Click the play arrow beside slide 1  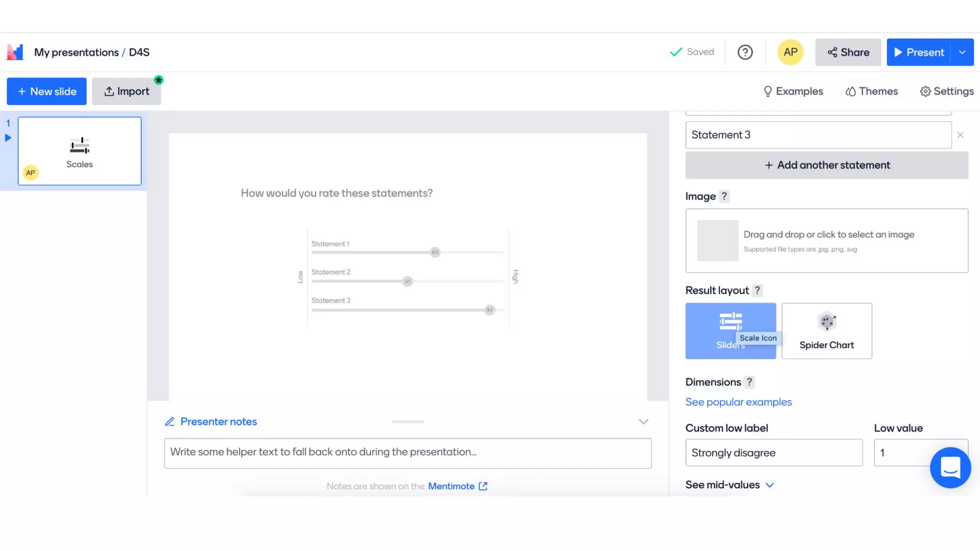pyautogui.click(x=8, y=138)
